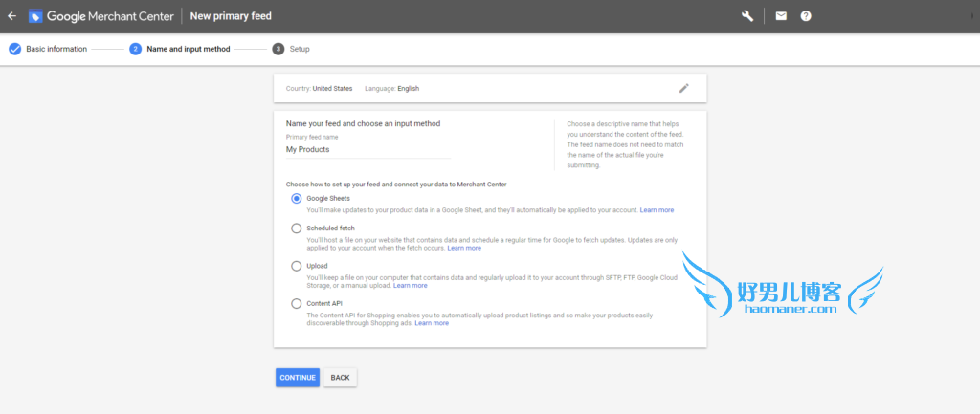The width and height of the screenshot is (980, 414).
Task: Open Learn more link for Scheduled fetch
Action: point(464,248)
